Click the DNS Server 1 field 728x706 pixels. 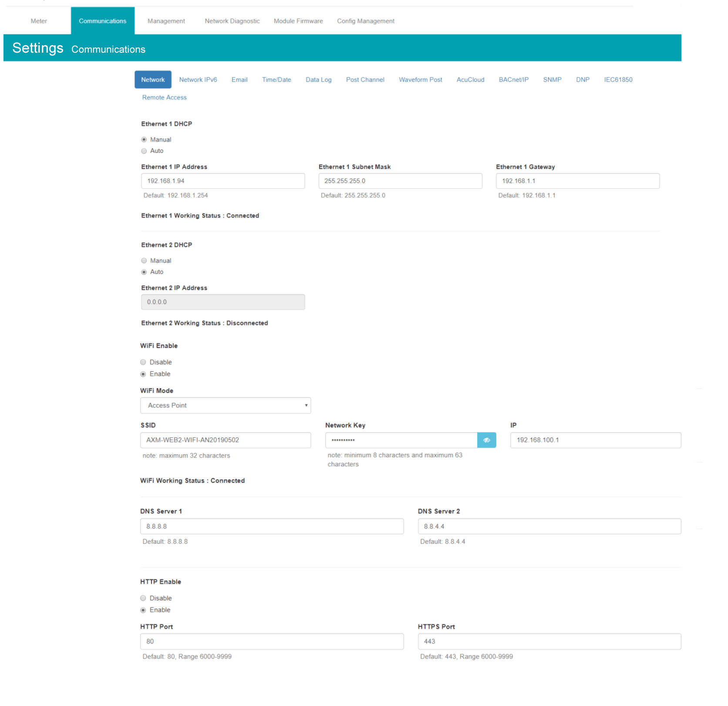272,526
